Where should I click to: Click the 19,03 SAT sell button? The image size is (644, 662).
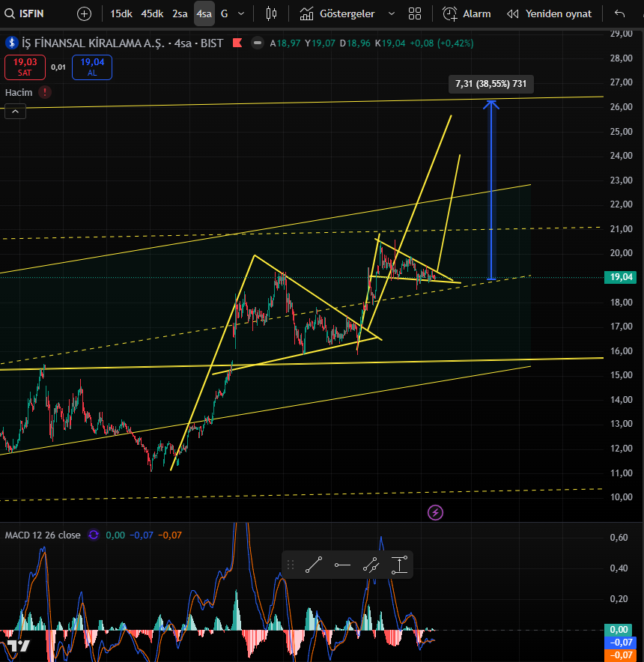(x=25, y=67)
